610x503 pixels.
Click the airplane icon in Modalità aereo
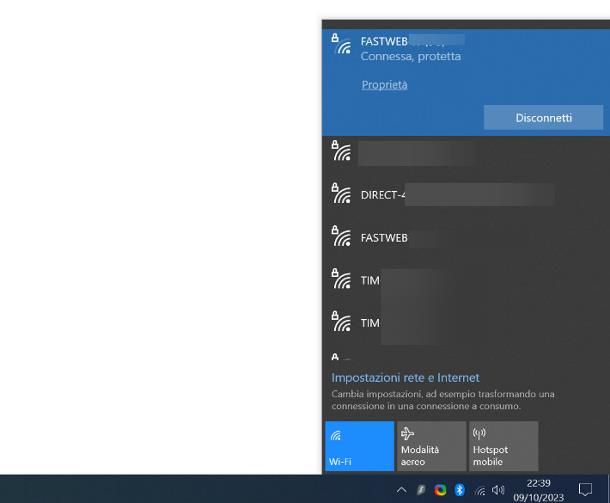(407, 433)
